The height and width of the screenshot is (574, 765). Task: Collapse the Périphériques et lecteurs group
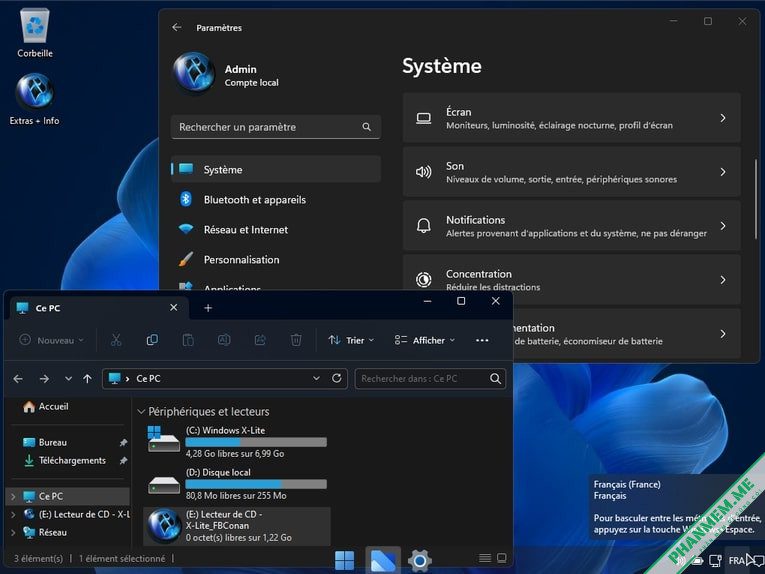tap(141, 412)
